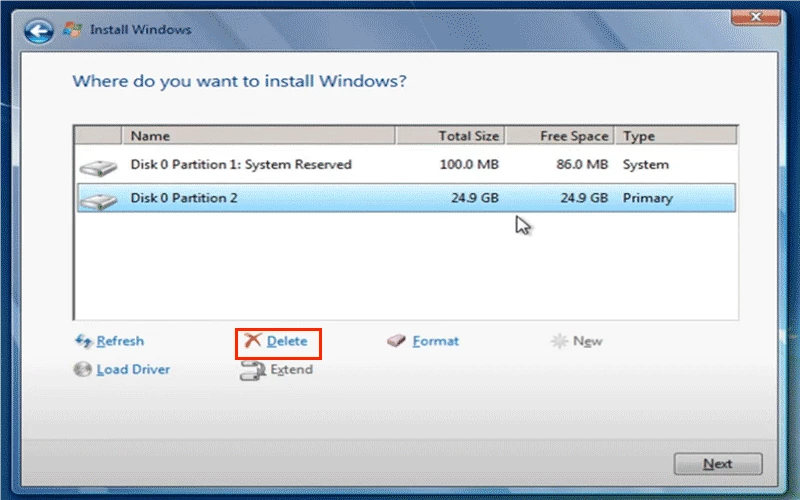Click the Primary type cell
This screenshot has height=500, width=800.
click(x=647, y=198)
